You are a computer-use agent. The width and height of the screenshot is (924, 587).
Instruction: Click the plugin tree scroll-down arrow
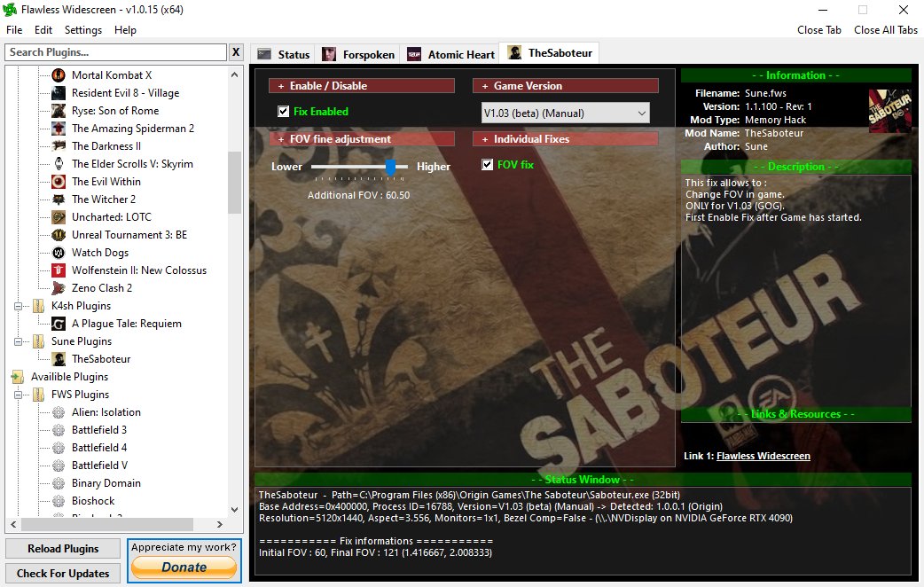pyautogui.click(x=234, y=509)
